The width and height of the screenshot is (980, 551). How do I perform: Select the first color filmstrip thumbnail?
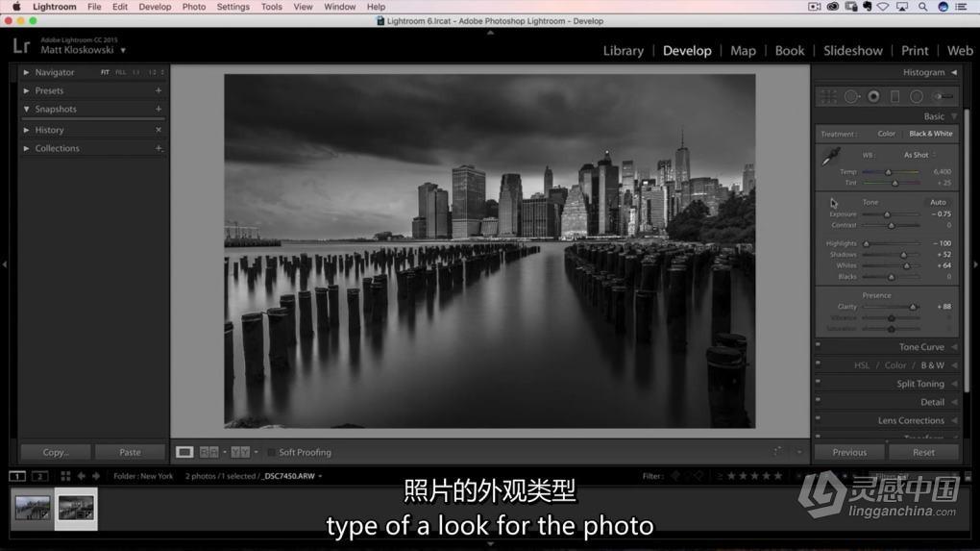coord(33,508)
